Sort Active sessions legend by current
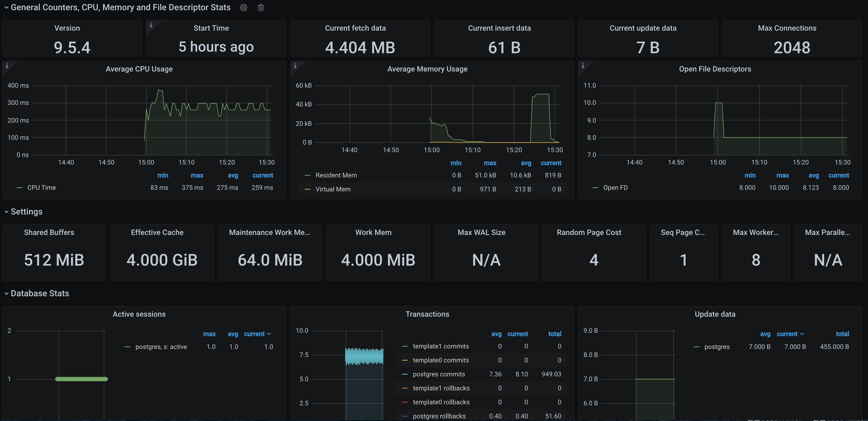This screenshot has width=868, height=421. coord(254,334)
